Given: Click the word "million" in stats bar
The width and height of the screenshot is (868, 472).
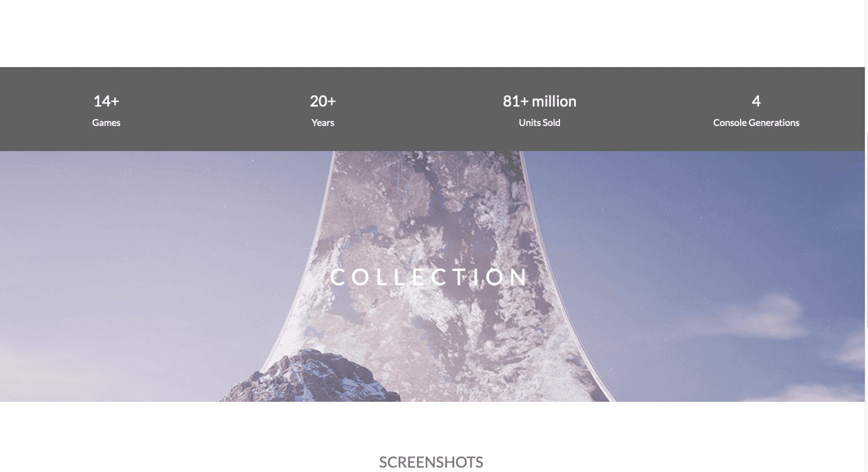Looking at the screenshot, I should (554, 101).
